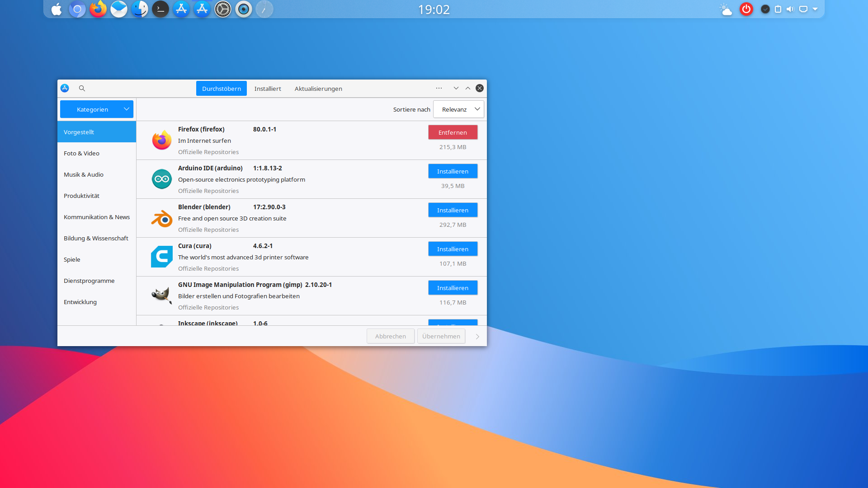Open the Apple logo launcher menu

(57, 9)
